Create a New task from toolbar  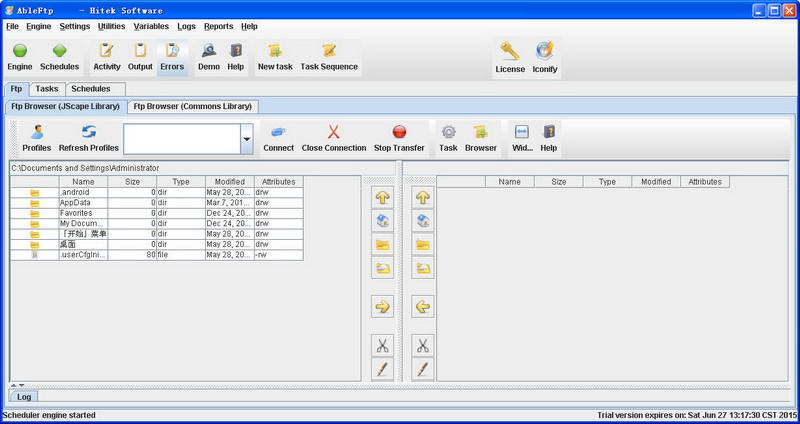pyautogui.click(x=275, y=51)
